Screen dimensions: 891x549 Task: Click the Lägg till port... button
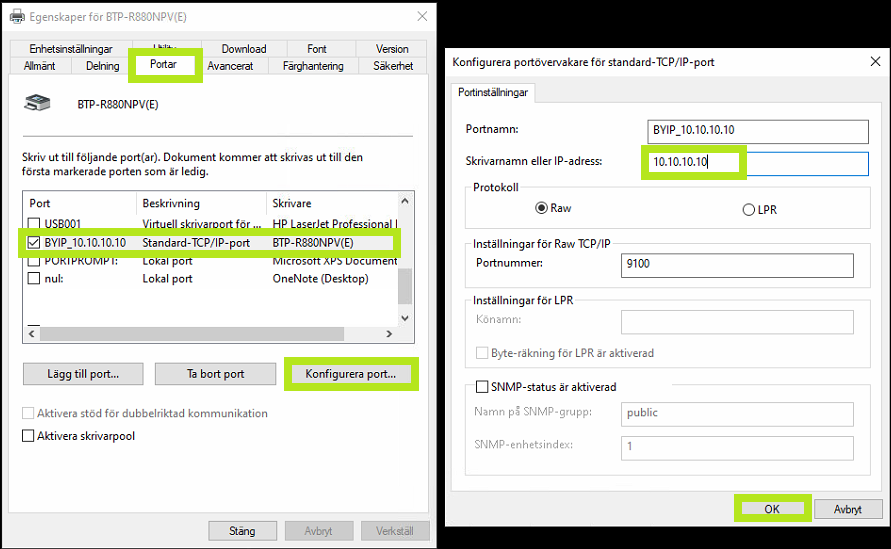tap(83, 374)
